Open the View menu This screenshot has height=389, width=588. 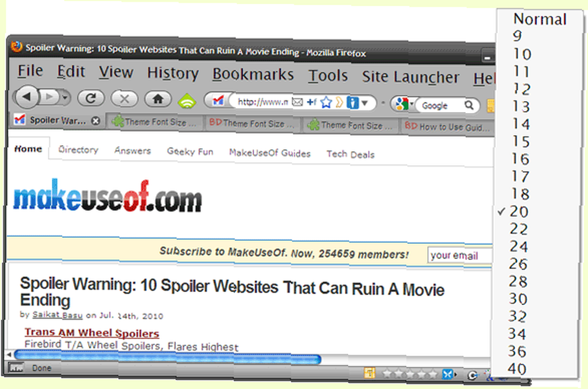coord(116,72)
